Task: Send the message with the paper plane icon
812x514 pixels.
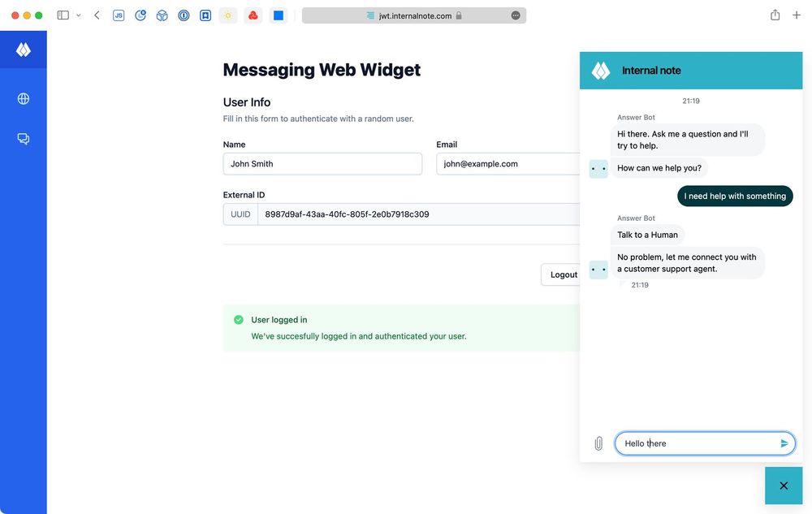Action: [782, 443]
